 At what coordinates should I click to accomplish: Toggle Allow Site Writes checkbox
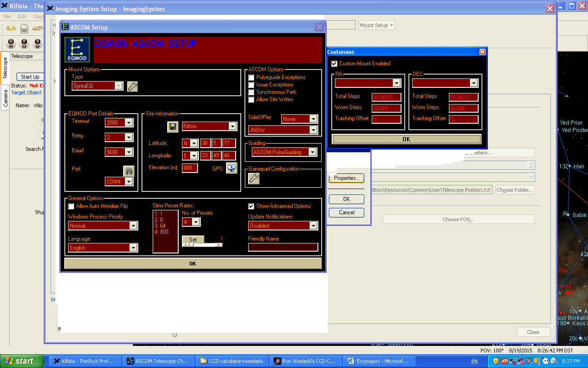(x=251, y=99)
